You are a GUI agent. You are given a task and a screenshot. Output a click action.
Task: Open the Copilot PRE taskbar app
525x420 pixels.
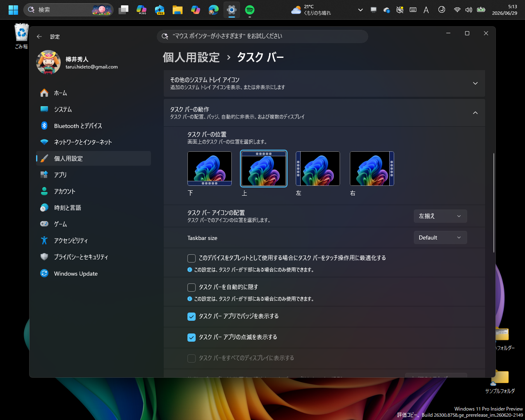[x=160, y=10]
